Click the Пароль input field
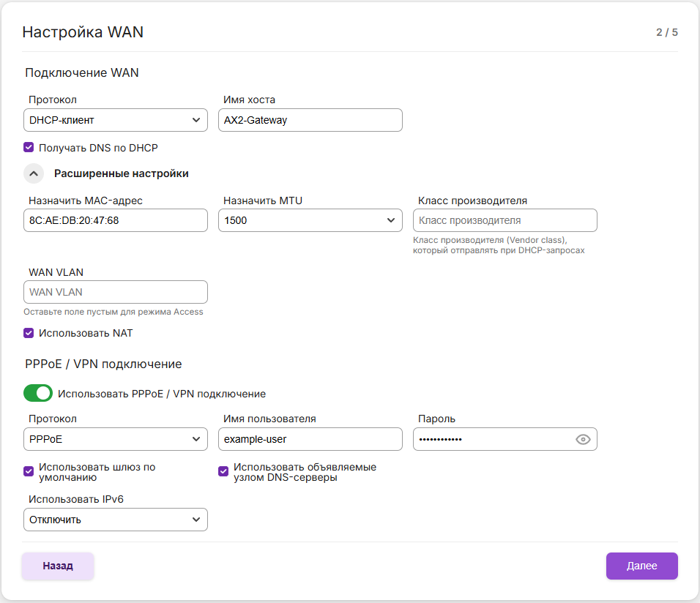This screenshot has height=603, width=700. [492, 439]
